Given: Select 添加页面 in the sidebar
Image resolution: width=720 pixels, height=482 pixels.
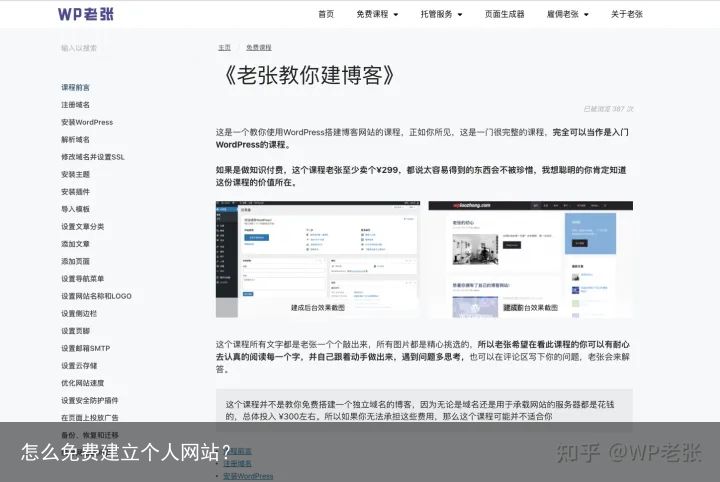Looking at the screenshot, I should pyautogui.click(x=75, y=261).
